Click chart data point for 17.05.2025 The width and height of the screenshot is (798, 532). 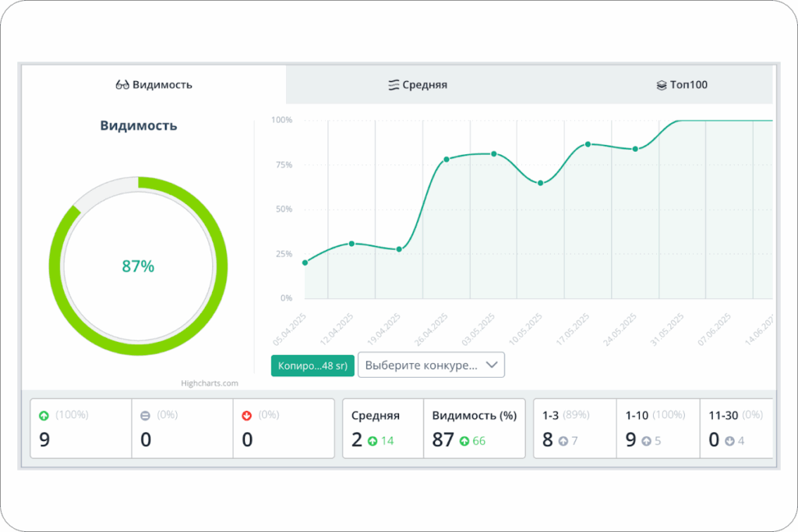coord(588,144)
